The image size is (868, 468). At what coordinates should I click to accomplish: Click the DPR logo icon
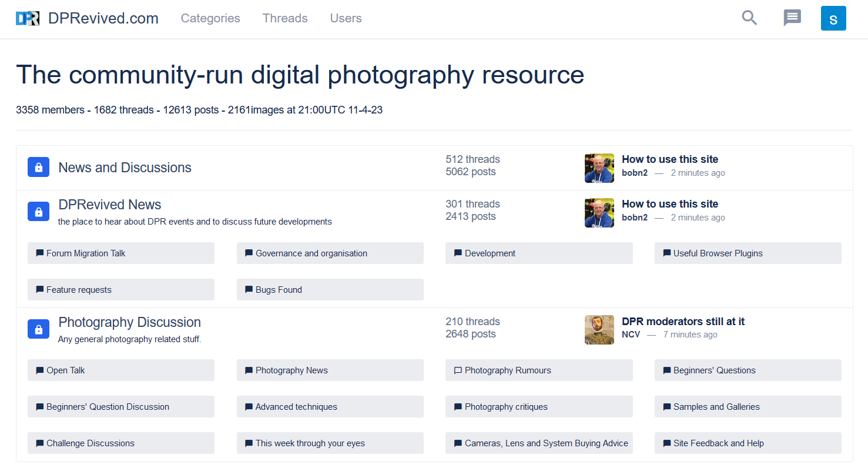click(x=28, y=18)
